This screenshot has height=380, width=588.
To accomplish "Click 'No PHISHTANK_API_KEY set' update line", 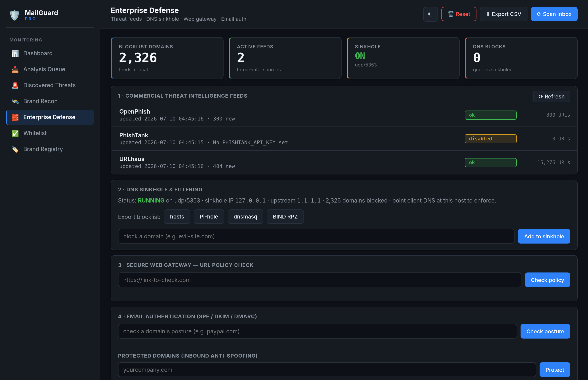I will (204, 143).
